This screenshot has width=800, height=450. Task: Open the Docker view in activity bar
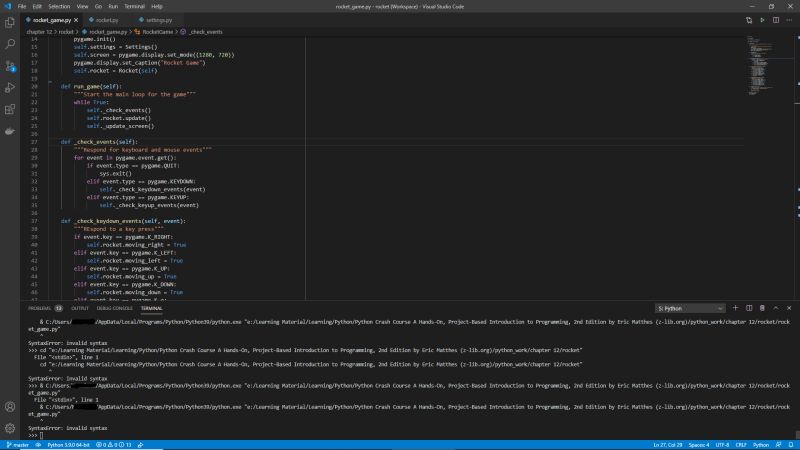click(x=10, y=131)
